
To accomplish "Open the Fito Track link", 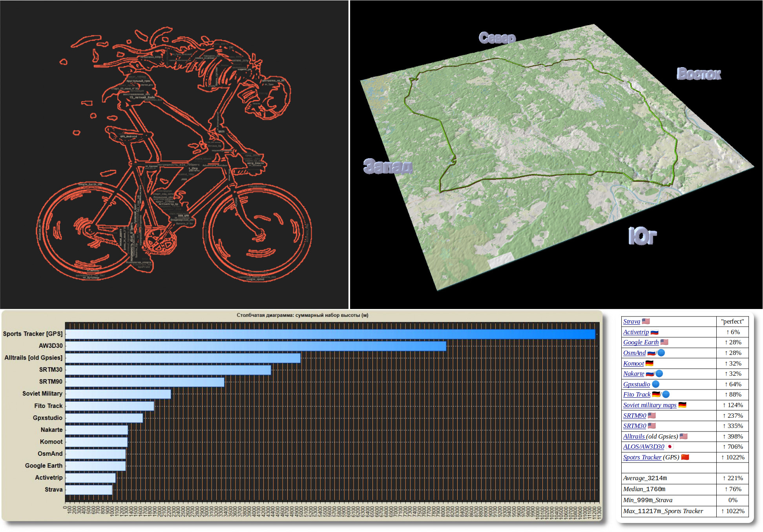I will coord(637,395).
